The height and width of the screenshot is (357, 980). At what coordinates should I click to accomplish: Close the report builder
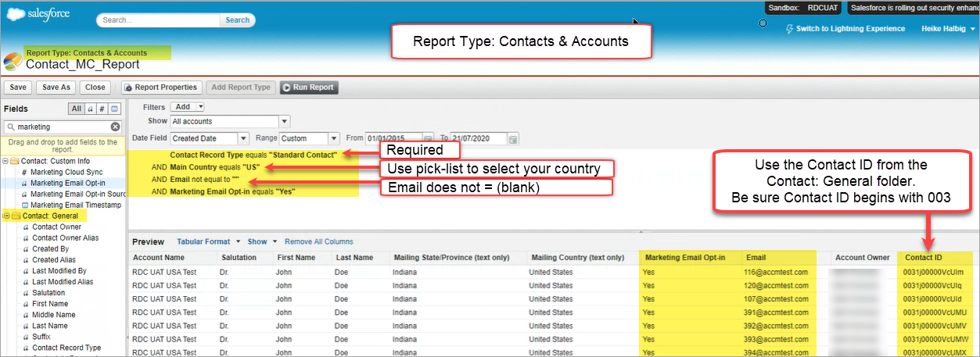(x=95, y=87)
